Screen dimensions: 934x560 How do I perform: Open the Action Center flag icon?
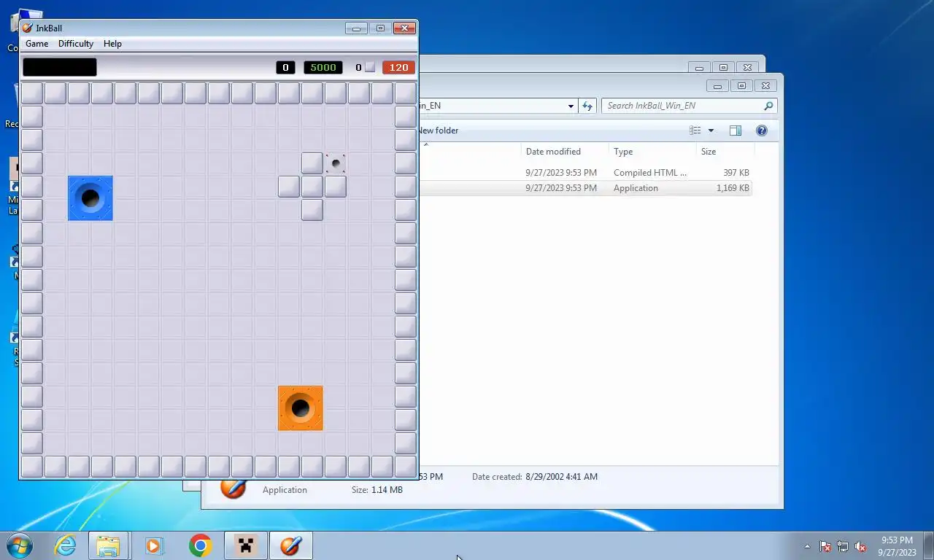pos(825,546)
